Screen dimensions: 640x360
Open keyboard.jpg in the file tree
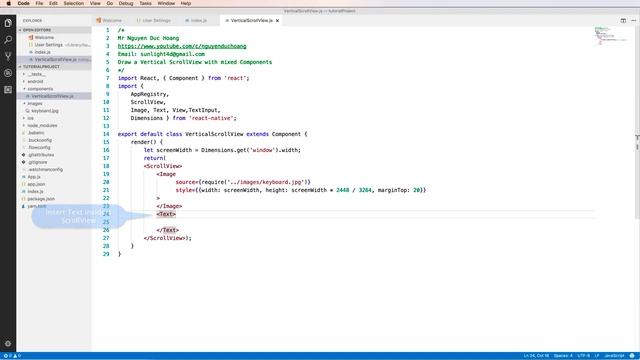click(45, 111)
